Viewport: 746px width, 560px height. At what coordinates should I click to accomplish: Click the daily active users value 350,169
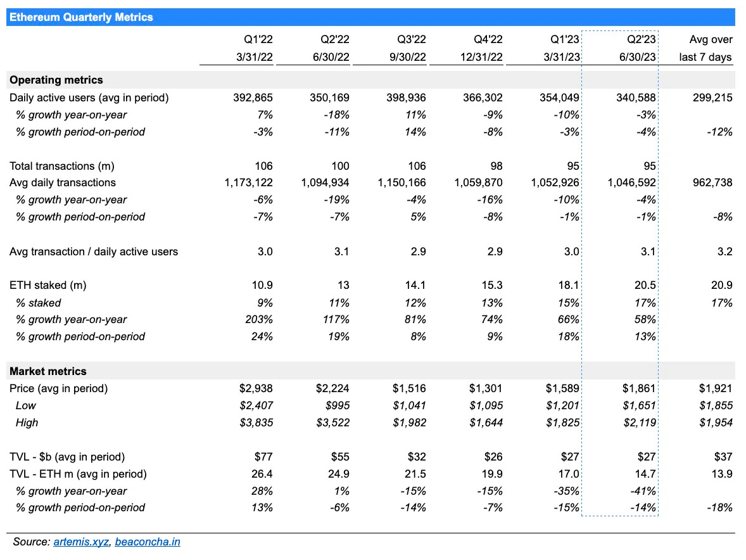(329, 98)
